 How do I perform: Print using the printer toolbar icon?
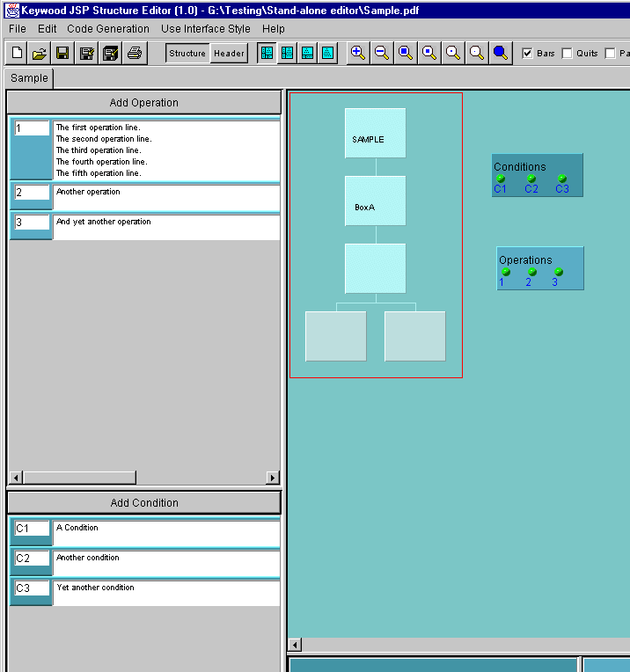[134, 54]
